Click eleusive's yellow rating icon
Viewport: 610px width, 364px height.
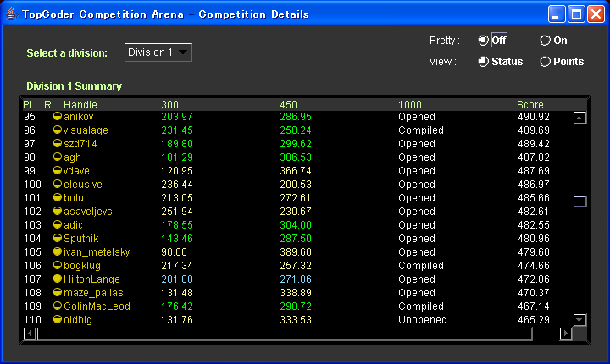tap(58, 184)
